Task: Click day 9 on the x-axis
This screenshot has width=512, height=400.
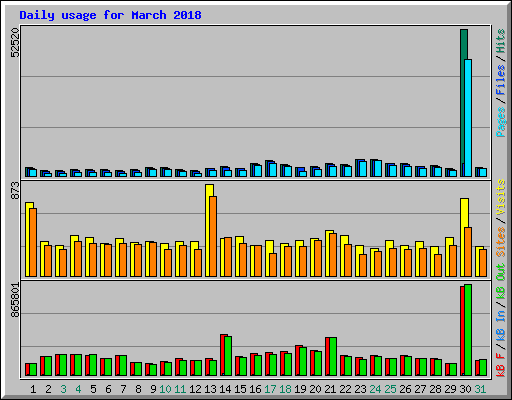Action: 153,389
